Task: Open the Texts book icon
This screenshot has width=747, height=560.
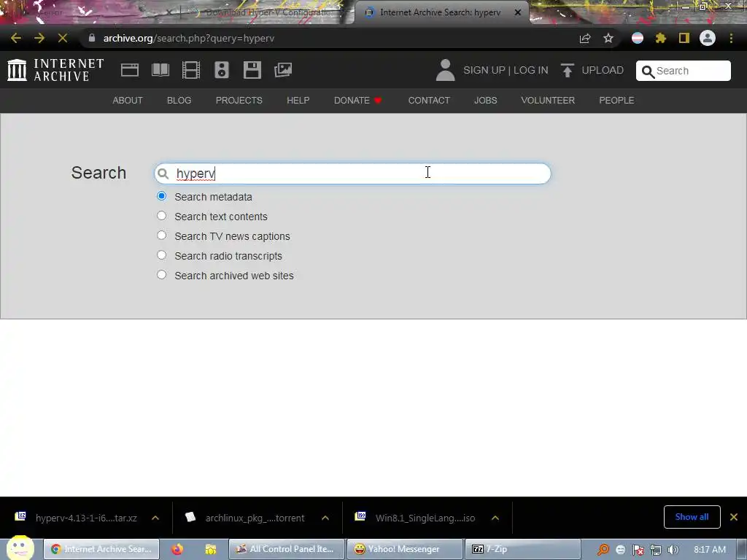Action: tap(160, 70)
